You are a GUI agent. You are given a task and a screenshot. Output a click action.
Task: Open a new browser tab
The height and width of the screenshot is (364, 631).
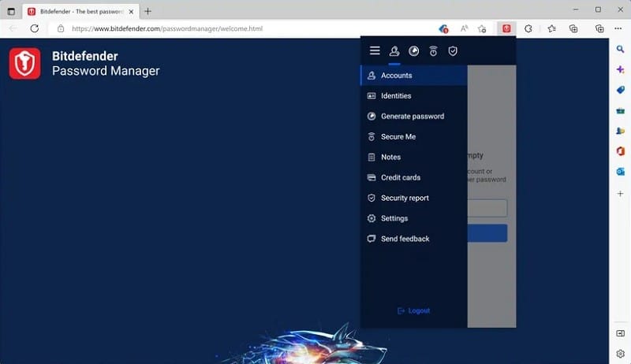(147, 11)
